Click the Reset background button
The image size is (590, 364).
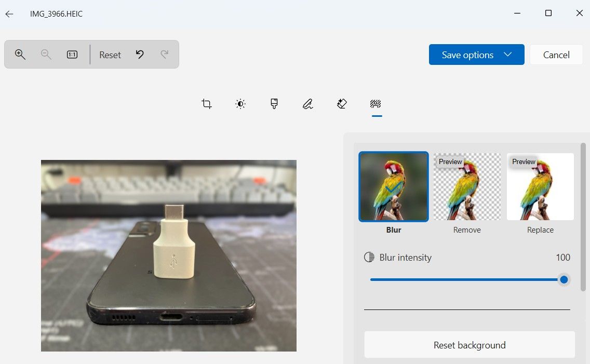point(470,345)
